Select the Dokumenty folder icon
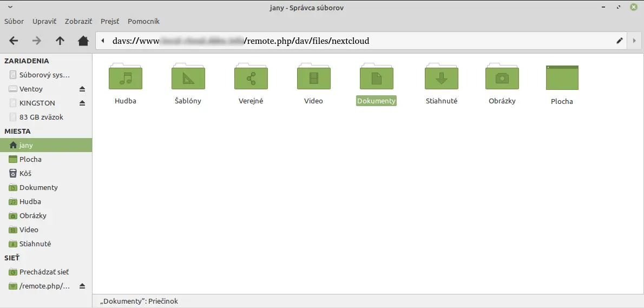The width and height of the screenshot is (644, 308). point(377,76)
